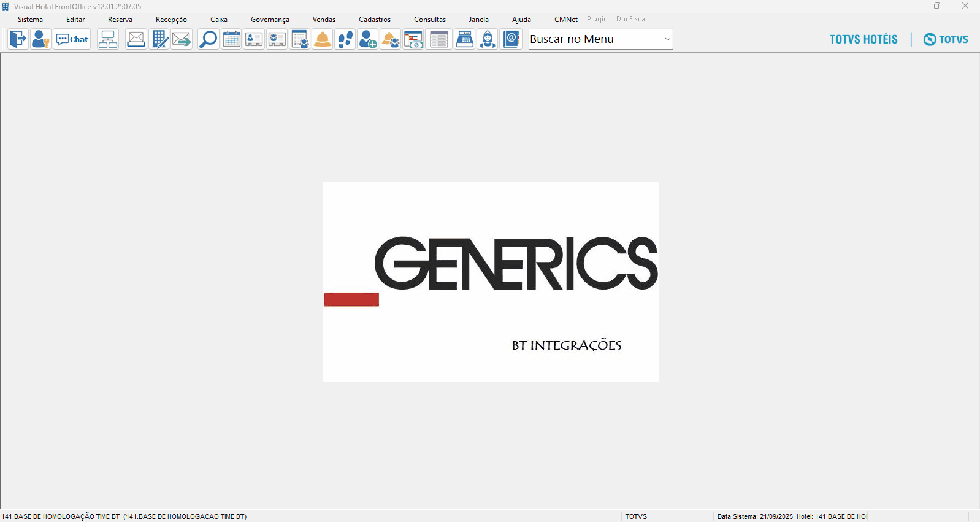The height and width of the screenshot is (522, 980).
Task: Expand the Buscar no Menu dropdown arrow
Action: (667, 39)
